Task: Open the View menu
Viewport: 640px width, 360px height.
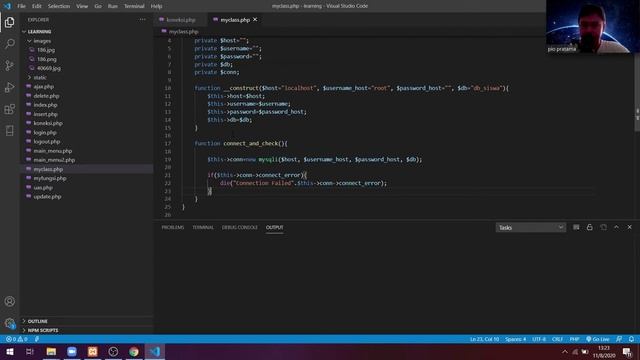Action: pyautogui.click(x=82, y=6)
